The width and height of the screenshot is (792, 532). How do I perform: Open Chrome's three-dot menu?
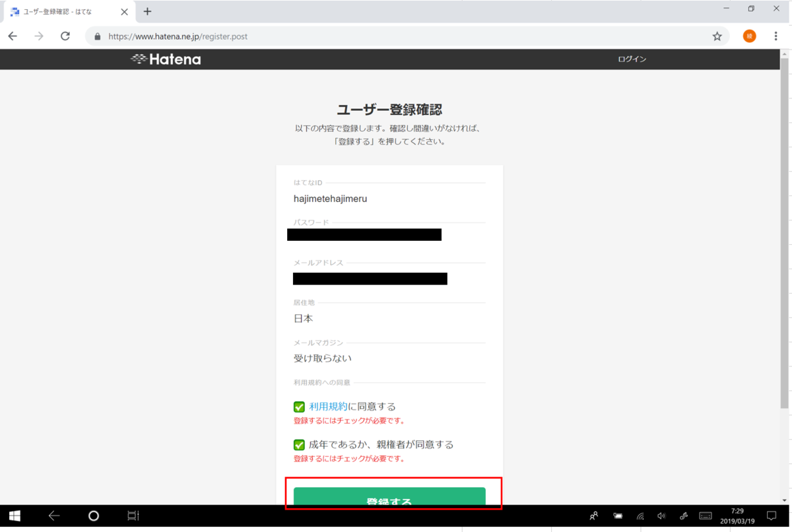775,36
